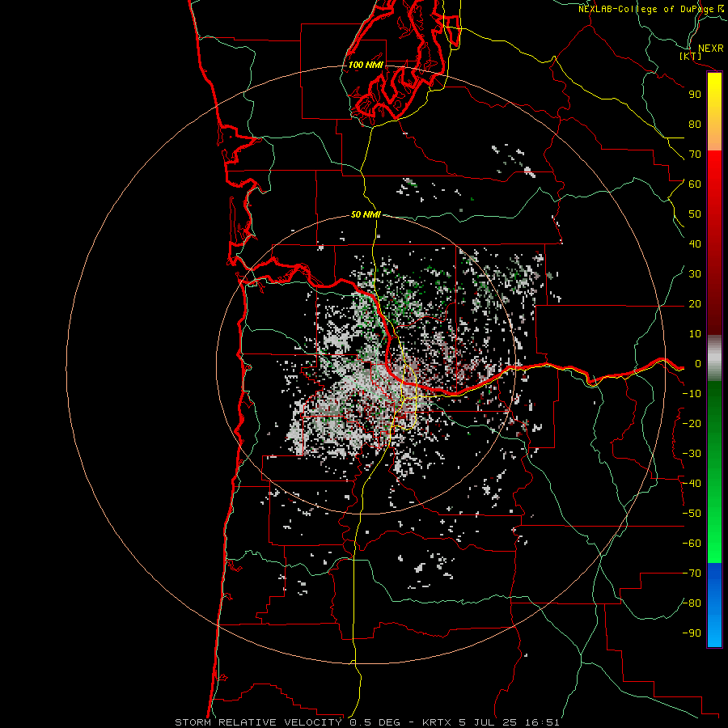Click the '-10' value on the velocity scale
728x728 pixels.
(x=692, y=394)
